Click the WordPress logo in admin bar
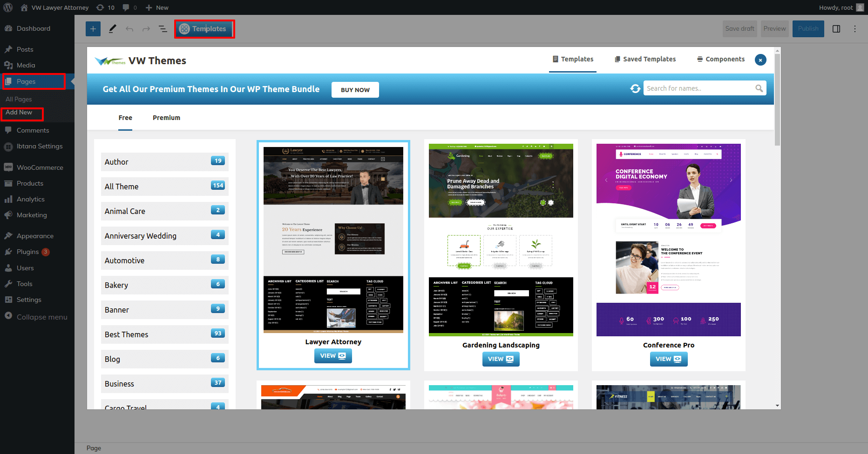 click(x=8, y=7)
